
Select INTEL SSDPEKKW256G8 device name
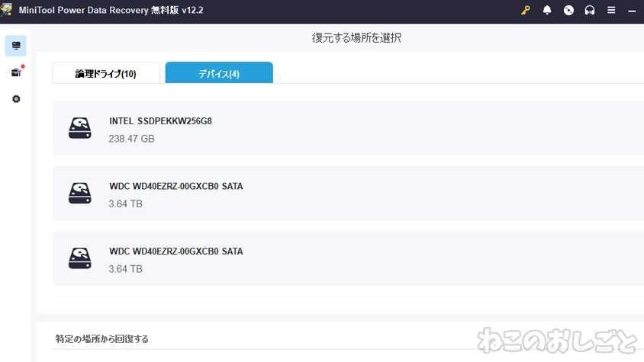click(x=160, y=121)
